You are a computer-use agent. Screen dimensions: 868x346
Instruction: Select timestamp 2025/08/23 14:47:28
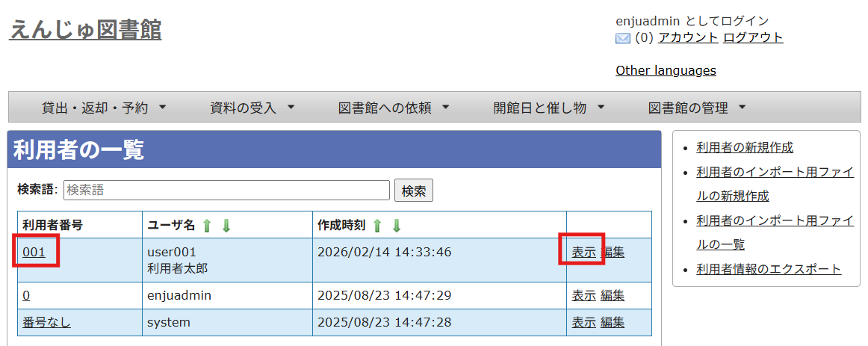(384, 322)
